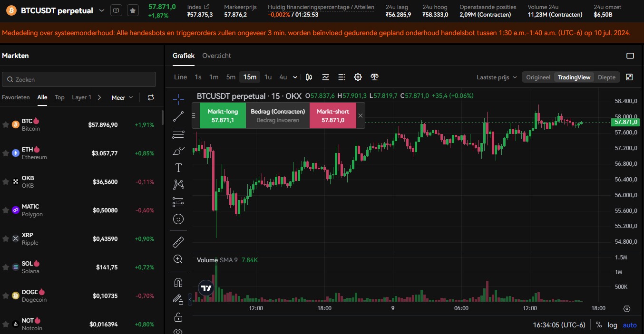Viewport: 644px width, 334px height.
Task: Favorite the DOGE Dogecoin row star
Action: [x=6, y=296]
